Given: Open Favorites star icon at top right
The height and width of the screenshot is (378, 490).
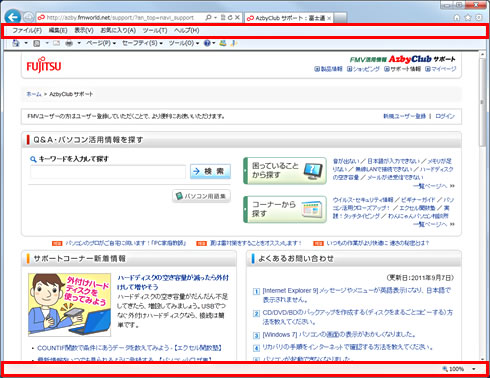Looking at the screenshot, I should coord(468,17).
